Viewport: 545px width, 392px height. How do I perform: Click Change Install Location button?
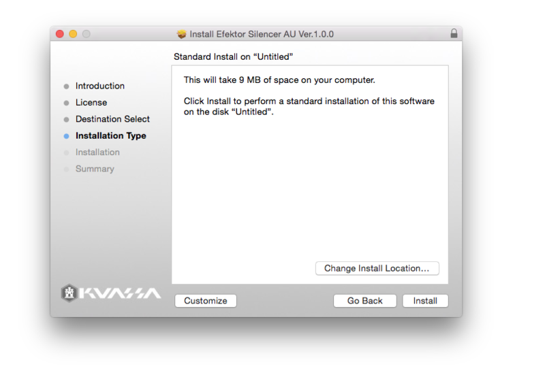click(377, 268)
